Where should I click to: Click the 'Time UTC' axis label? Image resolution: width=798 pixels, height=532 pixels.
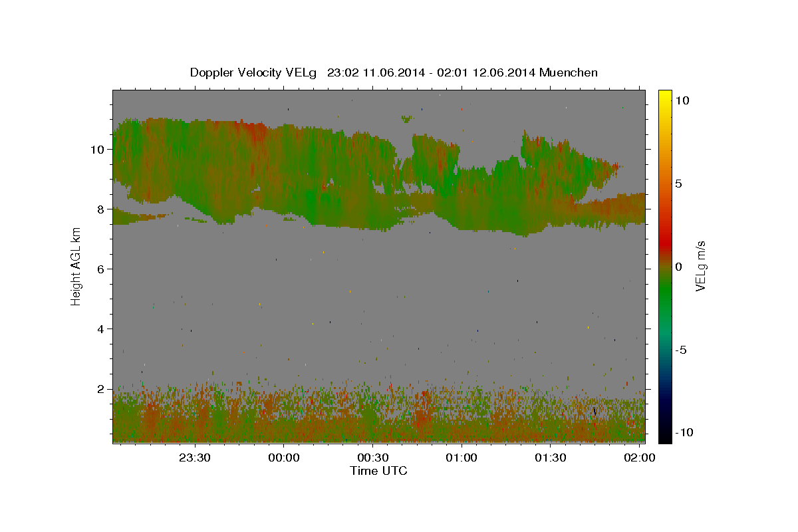tap(378, 471)
